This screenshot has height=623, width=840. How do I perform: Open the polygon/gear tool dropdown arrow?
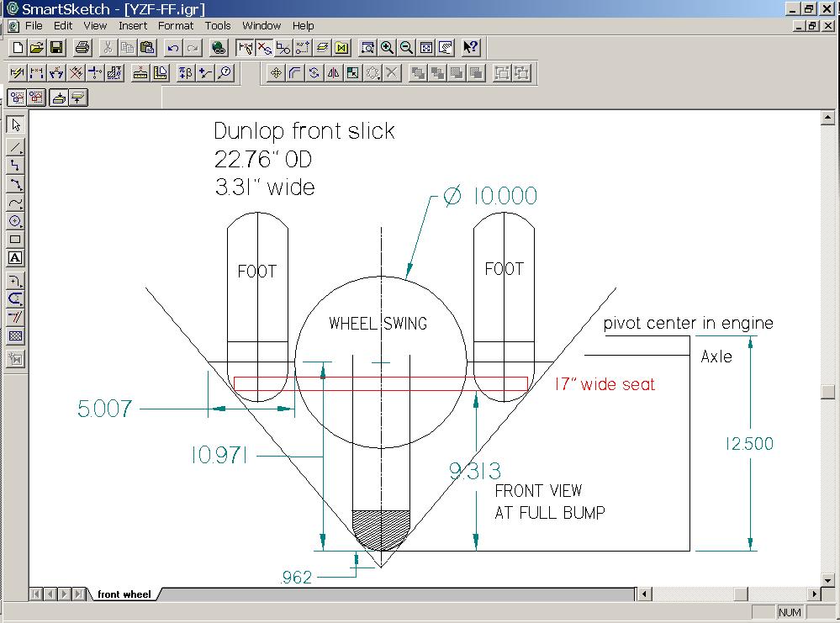pos(378,79)
